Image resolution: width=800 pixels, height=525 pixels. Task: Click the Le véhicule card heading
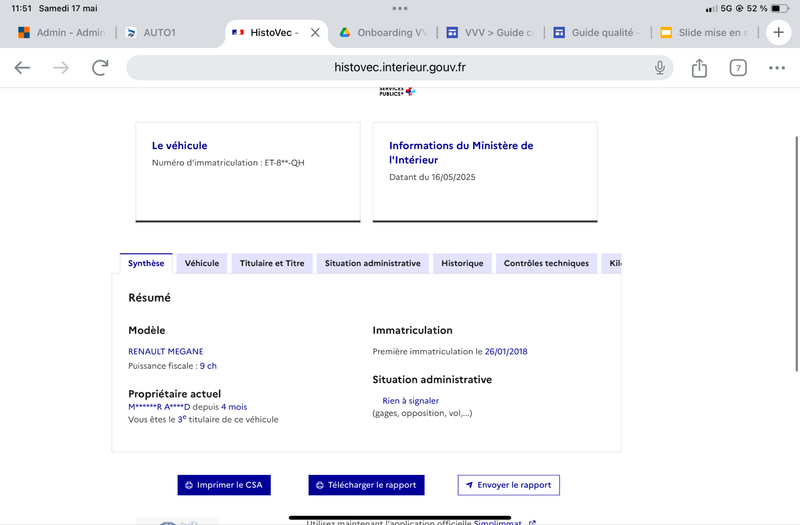pyautogui.click(x=180, y=145)
